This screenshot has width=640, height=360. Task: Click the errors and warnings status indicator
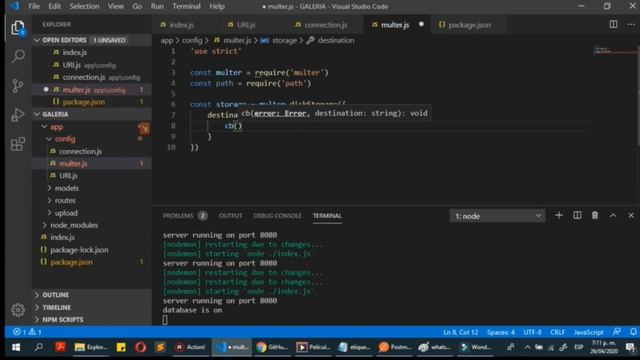point(27,332)
